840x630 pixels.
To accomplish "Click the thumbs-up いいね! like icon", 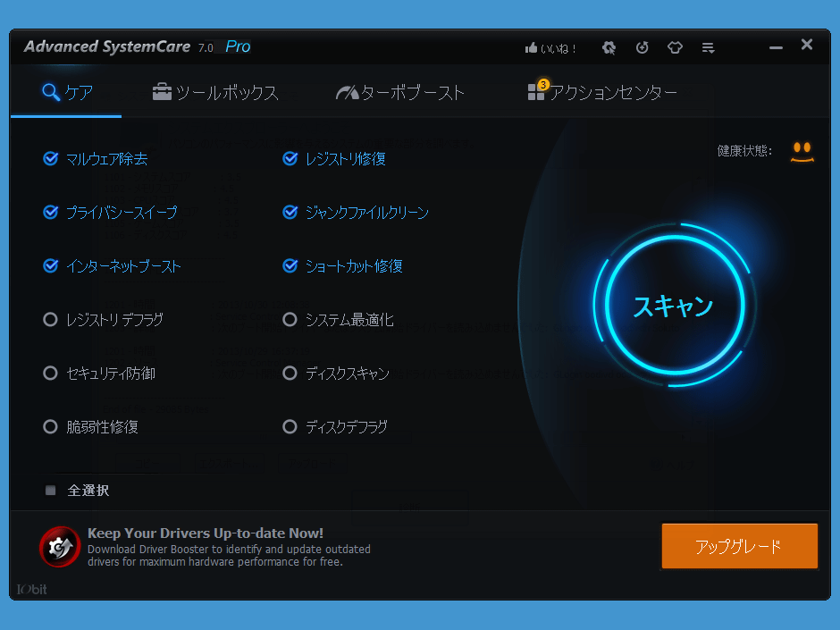I will (531, 48).
